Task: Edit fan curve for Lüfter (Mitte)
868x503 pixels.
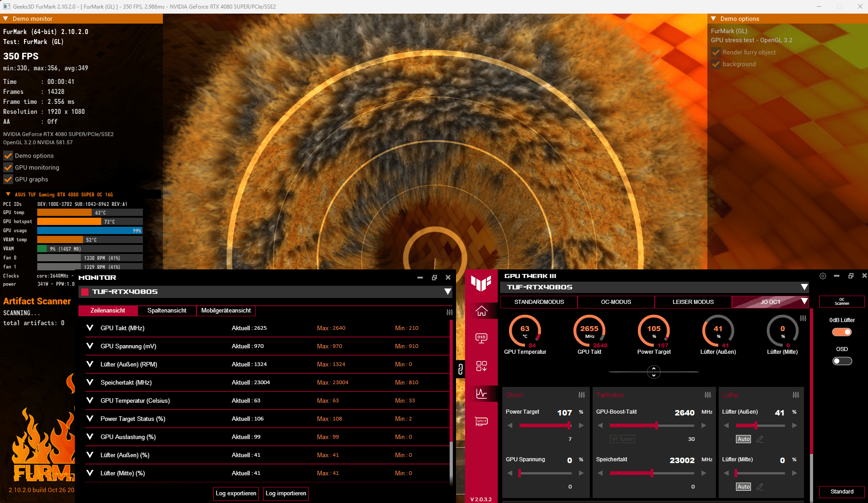Action: tap(760, 487)
